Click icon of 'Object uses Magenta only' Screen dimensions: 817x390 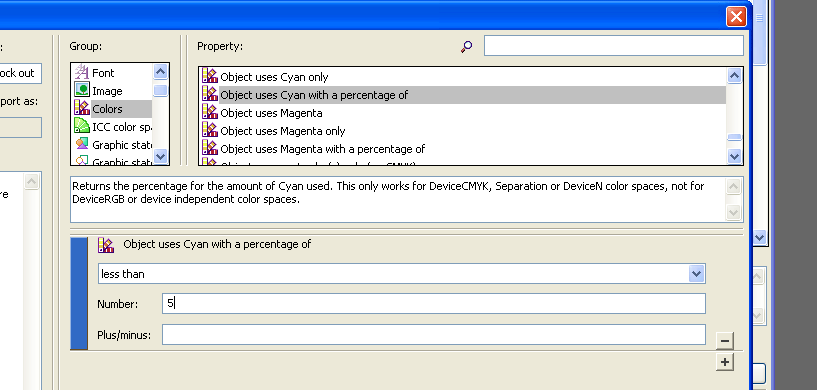click(x=209, y=130)
